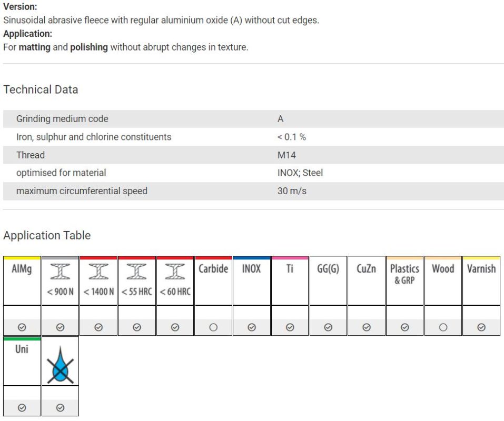Click the crossed-out water drop icon

pos(60,365)
